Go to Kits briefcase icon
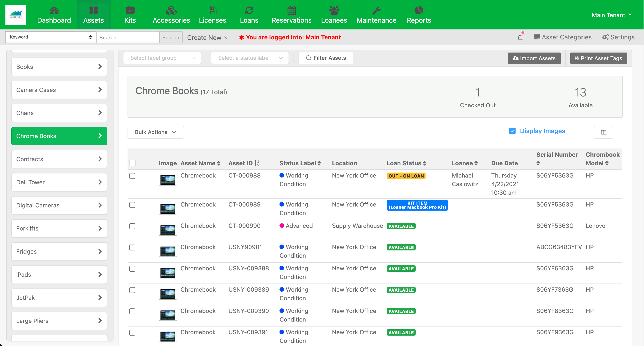Viewport: 644px width, 346px height. (130, 10)
